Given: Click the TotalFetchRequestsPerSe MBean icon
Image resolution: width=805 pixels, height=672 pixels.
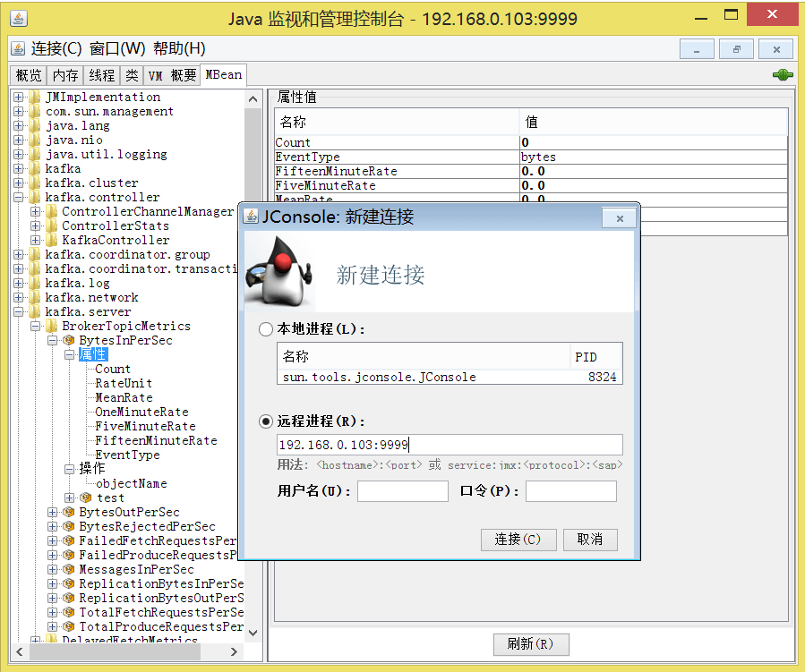Looking at the screenshot, I should [x=68, y=612].
